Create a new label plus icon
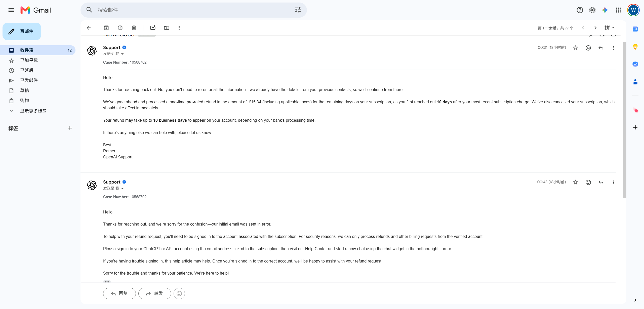Viewport: 644px width, 309px height. point(70,128)
